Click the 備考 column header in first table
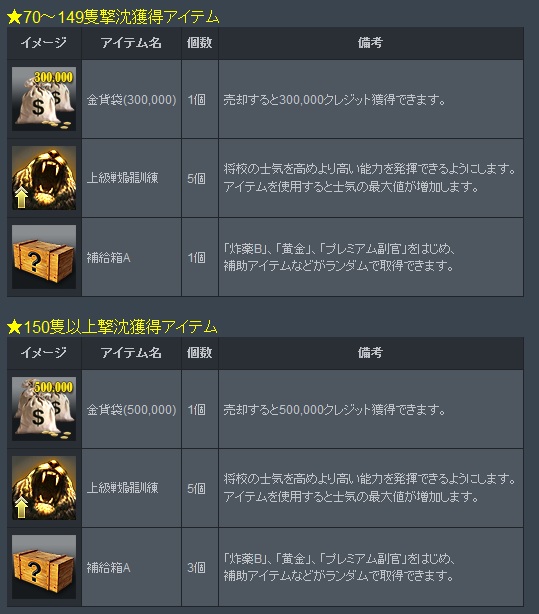 click(370, 43)
